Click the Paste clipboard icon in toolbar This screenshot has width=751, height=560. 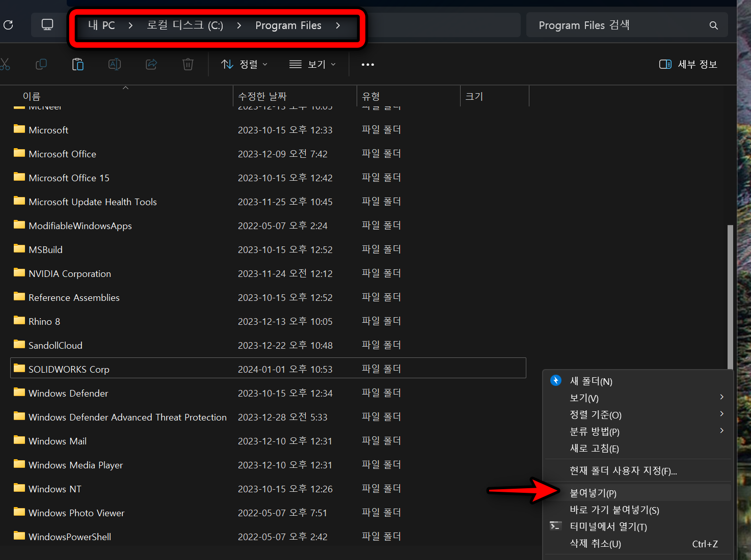point(78,64)
